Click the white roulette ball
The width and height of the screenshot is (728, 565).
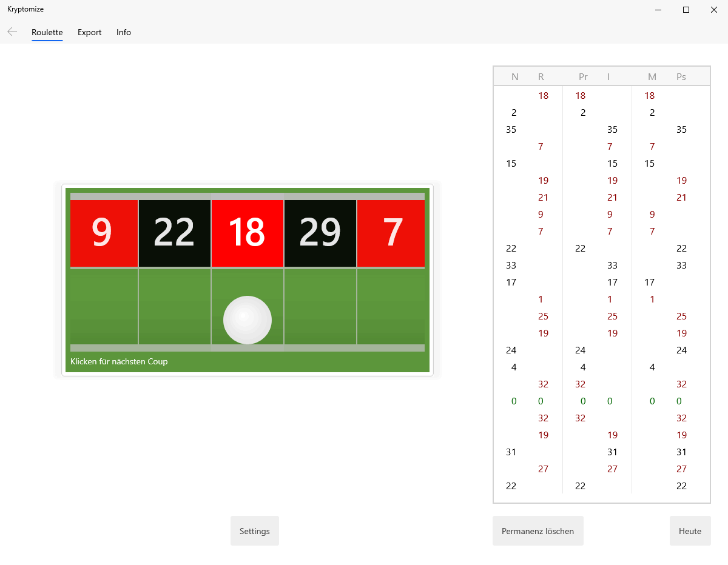click(248, 320)
